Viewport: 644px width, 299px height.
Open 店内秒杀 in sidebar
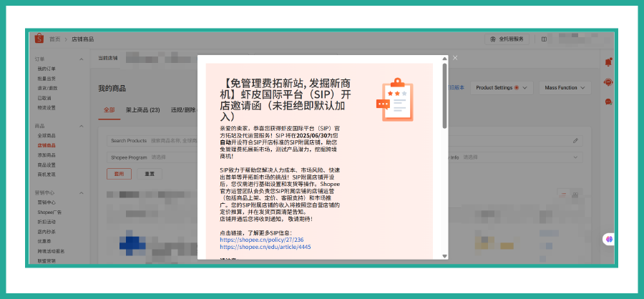[x=47, y=232]
